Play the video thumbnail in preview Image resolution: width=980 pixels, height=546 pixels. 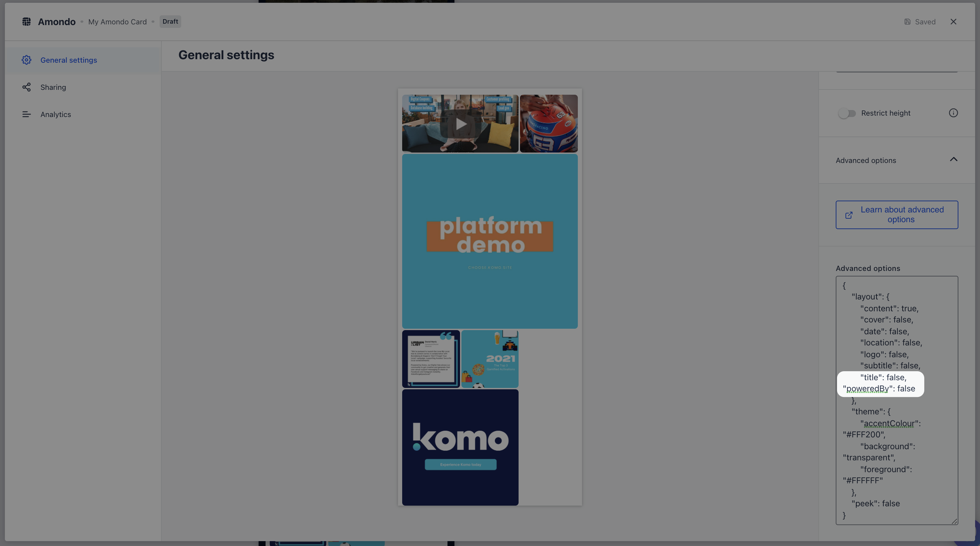click(x=460, y=124)
